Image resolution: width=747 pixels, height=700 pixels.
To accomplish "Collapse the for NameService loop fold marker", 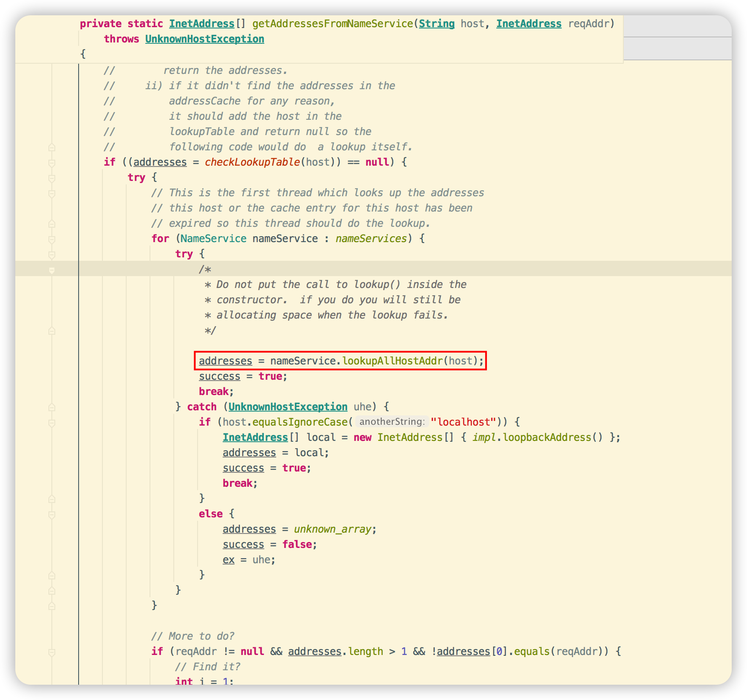I will tap(52, 240).
